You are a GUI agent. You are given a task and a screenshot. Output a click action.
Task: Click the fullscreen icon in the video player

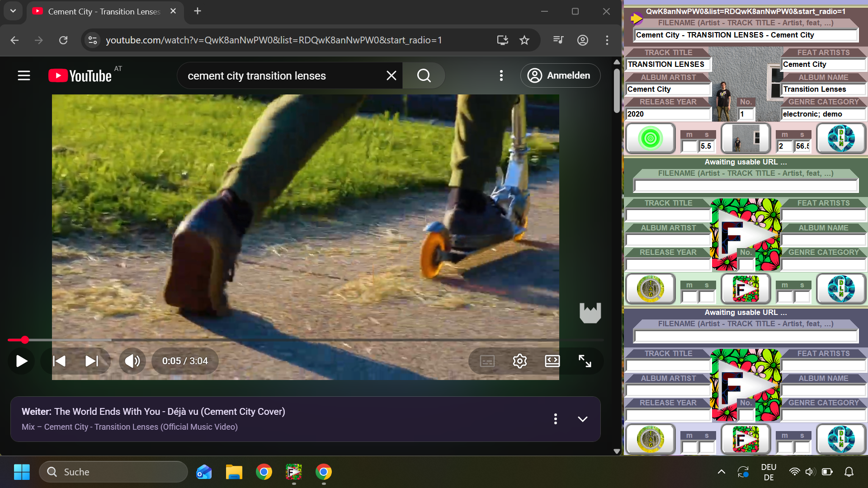tap(585, 361)
